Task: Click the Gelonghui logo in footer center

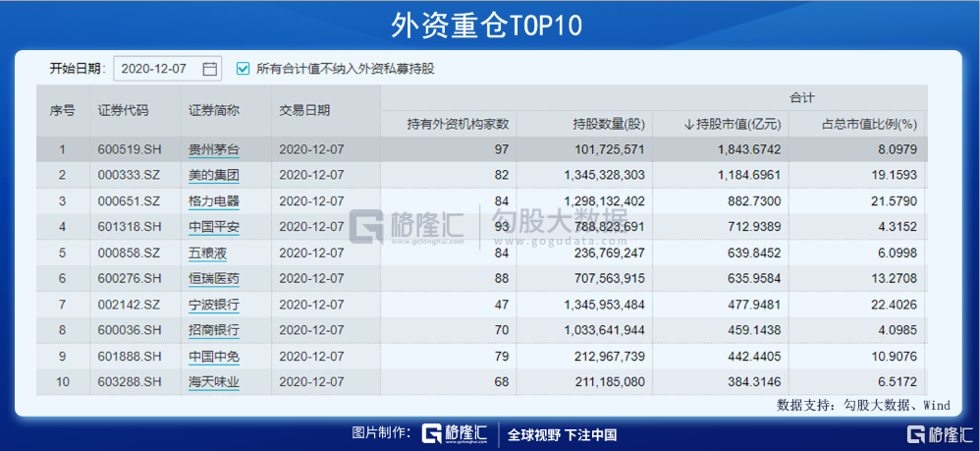Action: coord(455,434)
